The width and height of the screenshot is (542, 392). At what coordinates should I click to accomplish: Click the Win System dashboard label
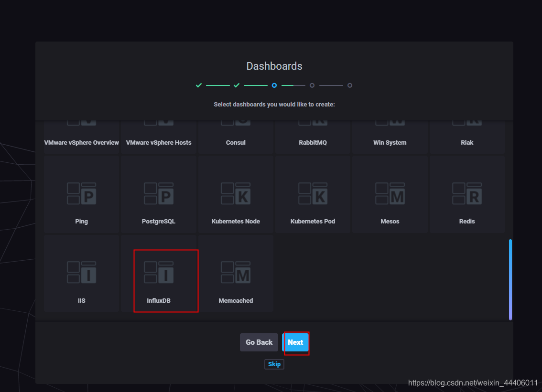pos(390,143)
